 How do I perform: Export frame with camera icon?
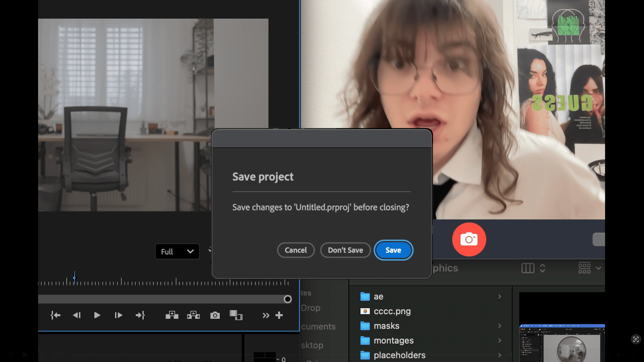pyautogui.click(x=215, y=315)
